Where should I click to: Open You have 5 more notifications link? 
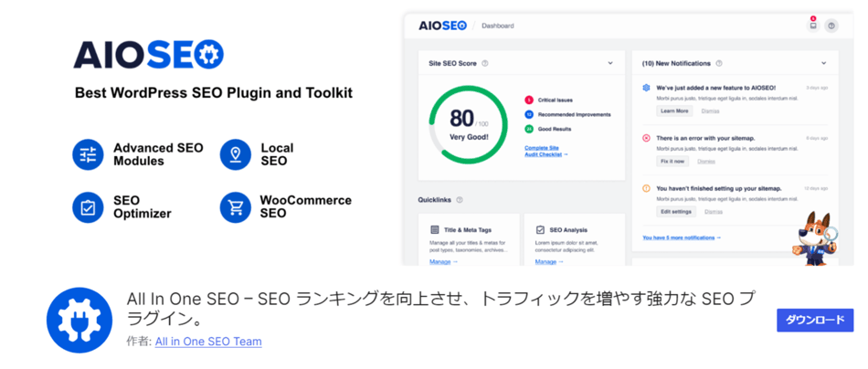pyautogui.click(x=682, y=237)
